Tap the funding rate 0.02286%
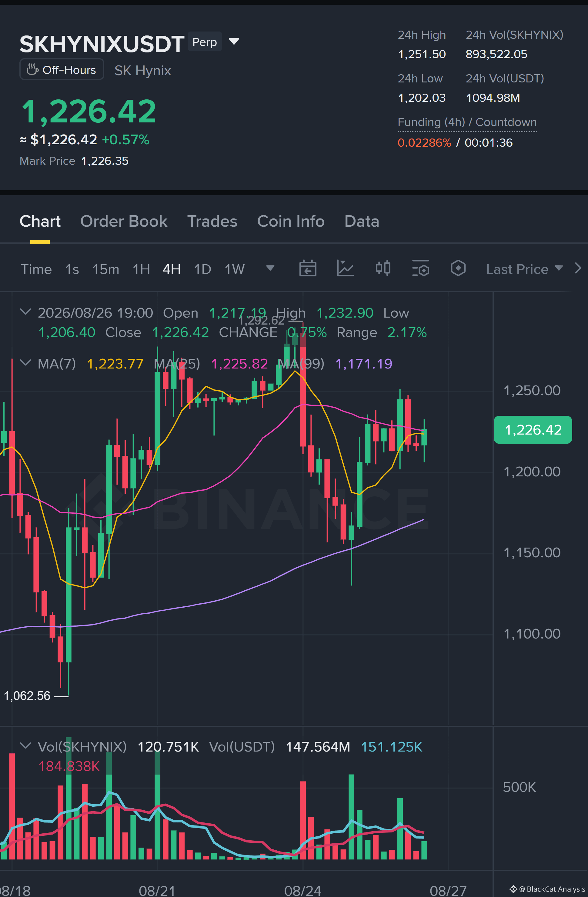 click(424, 143)
